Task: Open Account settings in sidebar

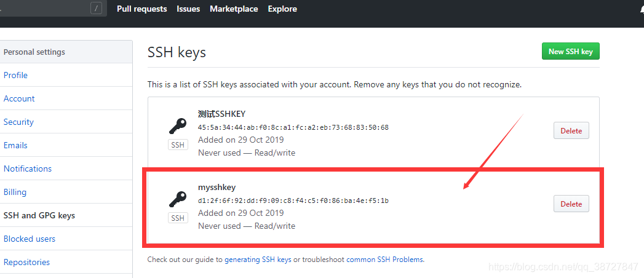Action: (19, 98)
